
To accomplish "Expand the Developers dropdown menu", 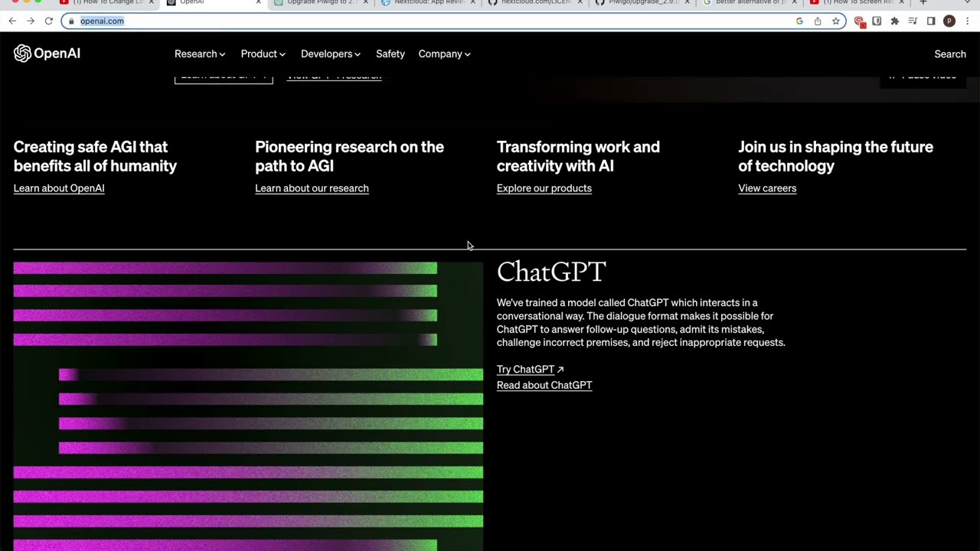I will (331, 54).
